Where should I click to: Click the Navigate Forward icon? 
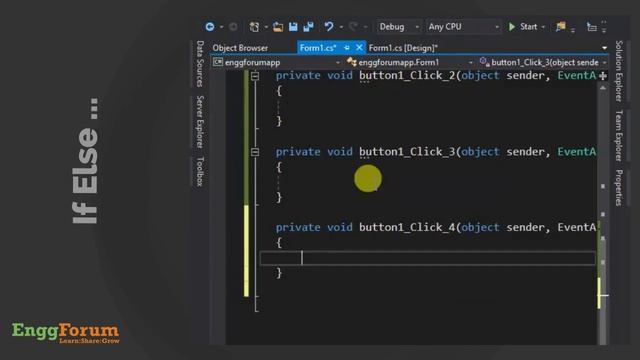[x=233, y=27]
